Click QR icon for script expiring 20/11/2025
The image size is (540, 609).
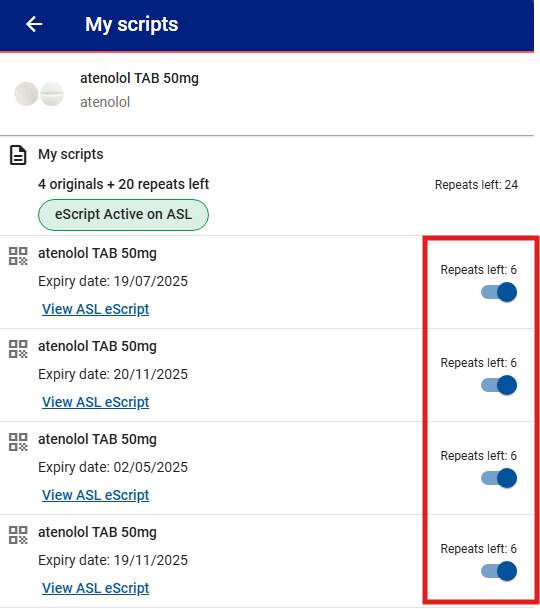18,349
